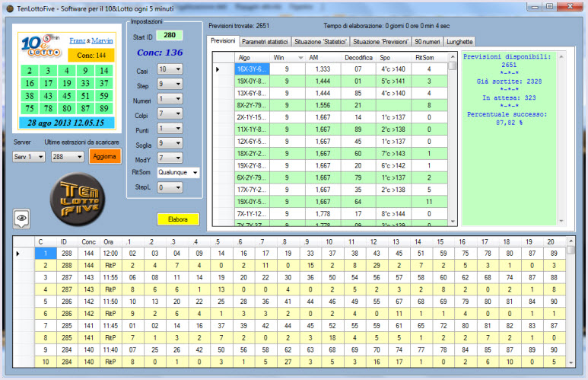Open the Ultime estrazioni 288 dropdown

click(x=67, y=157)
